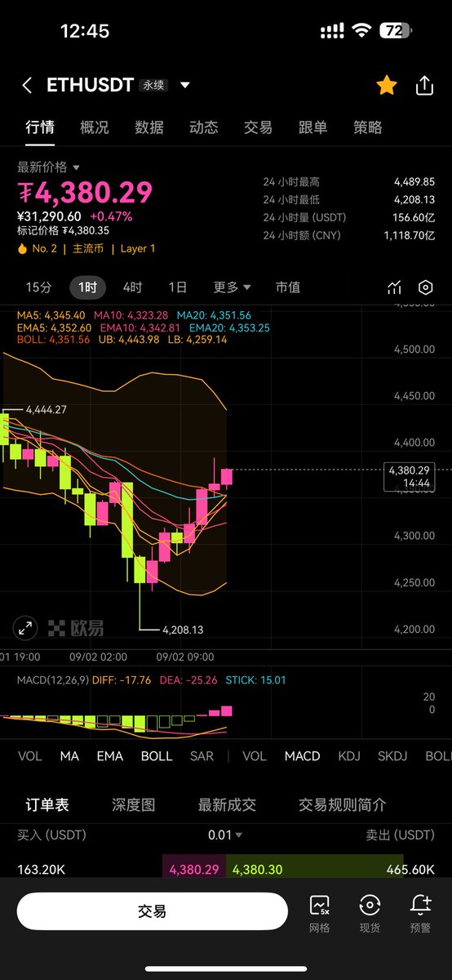The image size is (452, 980).
Task: Switch to the 交易 tab
Action: click(258, 127)
